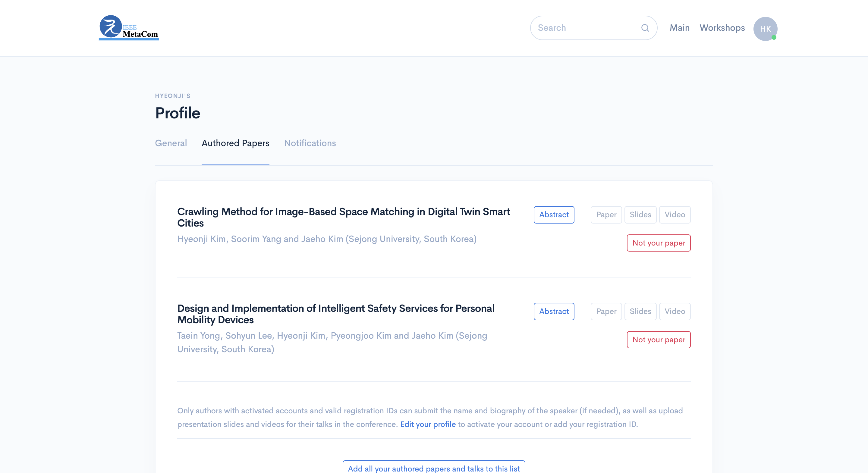Click the Crawling Method paper title

click(x=343, y=217)
